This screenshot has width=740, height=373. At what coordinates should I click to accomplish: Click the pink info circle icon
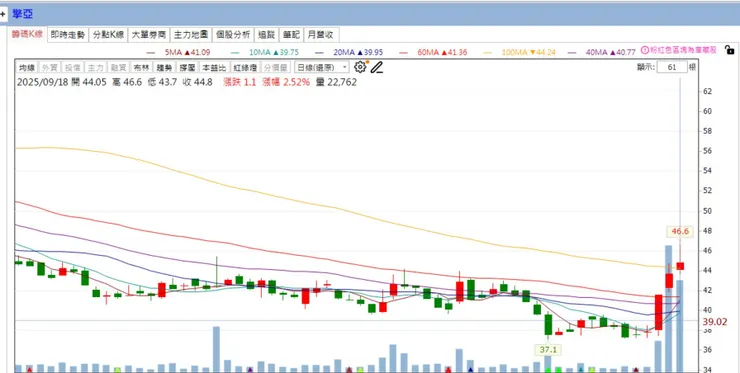(x=645, y=50)
